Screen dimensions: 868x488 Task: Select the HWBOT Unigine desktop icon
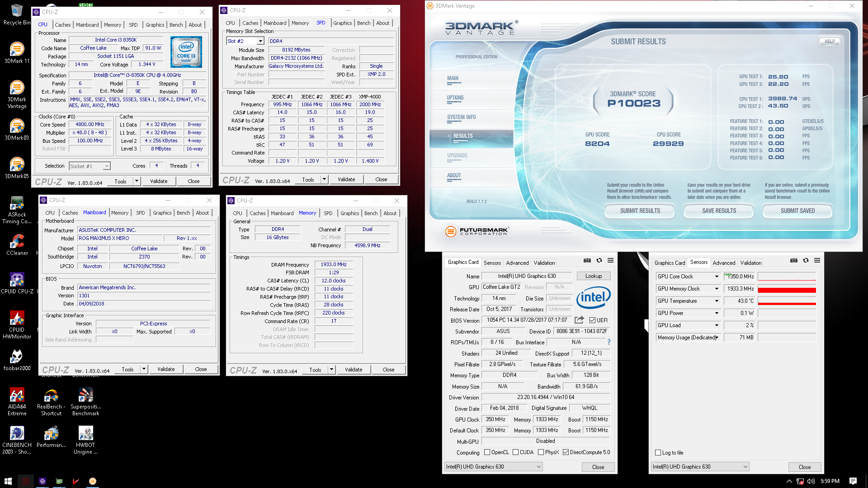(85, 440)
